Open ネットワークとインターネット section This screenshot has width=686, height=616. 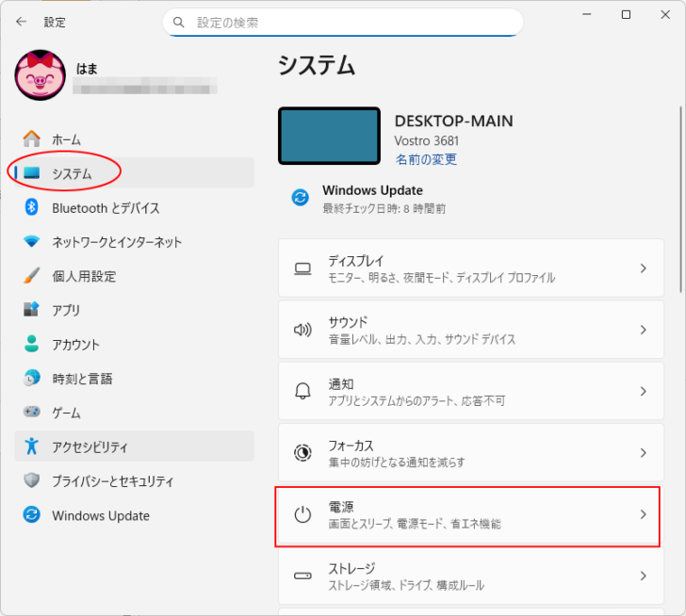coord(134,242)
